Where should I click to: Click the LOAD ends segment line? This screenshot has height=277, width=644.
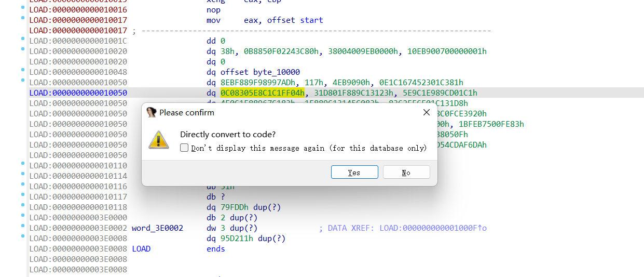point(215,249)
